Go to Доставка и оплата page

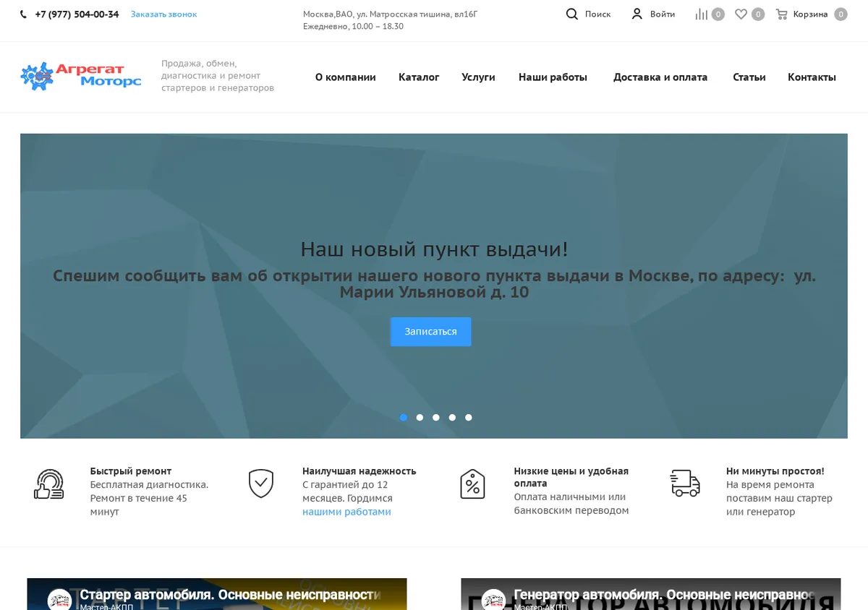[x=660, y=77]
